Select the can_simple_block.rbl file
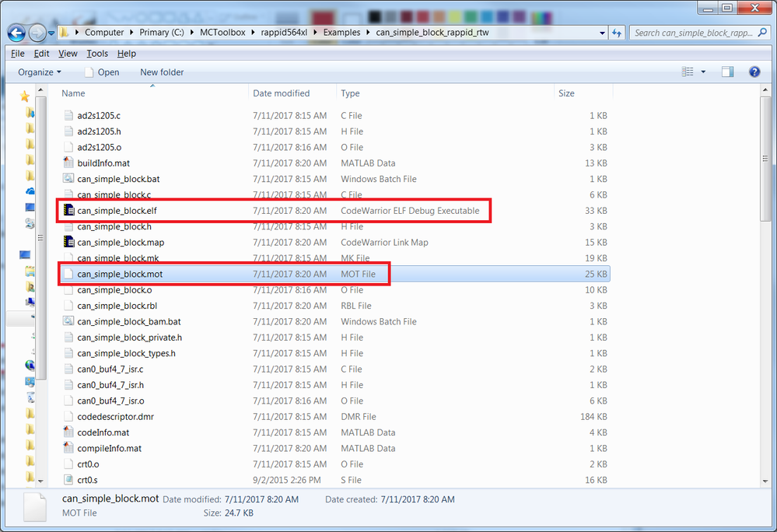Screen dimensions: 777x532 click(117, 306)
